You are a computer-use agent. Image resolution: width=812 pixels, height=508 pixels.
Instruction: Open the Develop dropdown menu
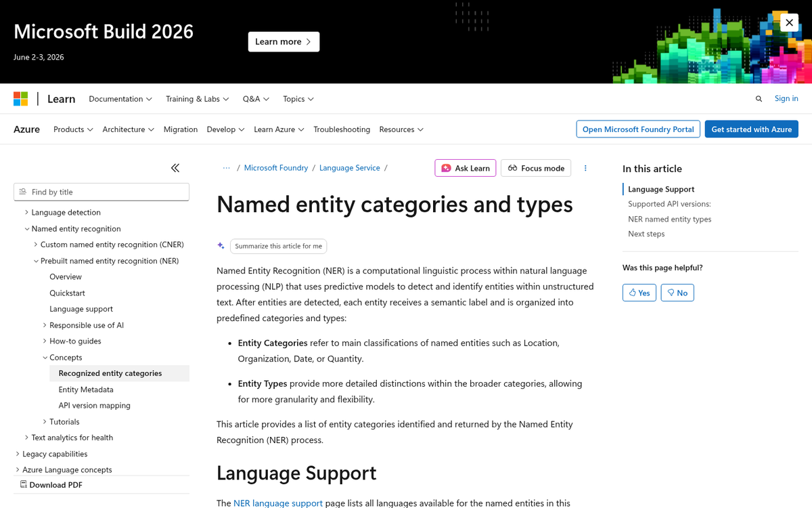(x=225, y=129)
